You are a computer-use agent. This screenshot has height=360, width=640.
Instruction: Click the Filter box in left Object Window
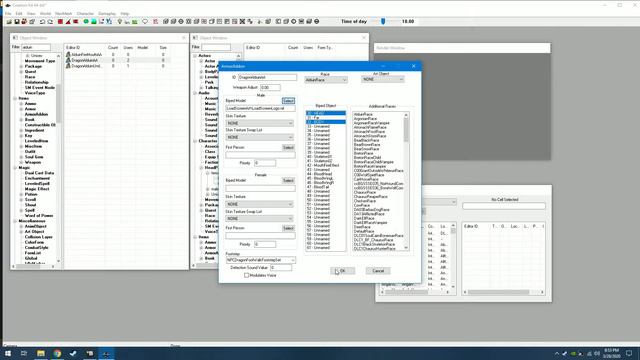click(x=36, y=47)
